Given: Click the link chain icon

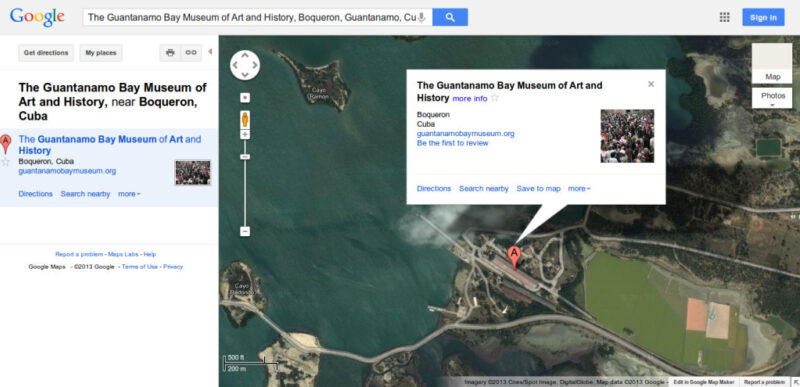Looking at the screenshot, I should tap(191, 53).
